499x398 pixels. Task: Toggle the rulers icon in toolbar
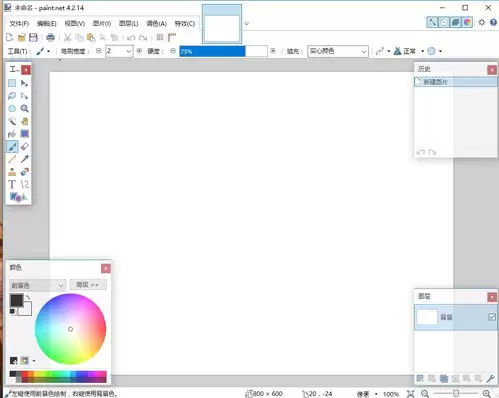172,37
